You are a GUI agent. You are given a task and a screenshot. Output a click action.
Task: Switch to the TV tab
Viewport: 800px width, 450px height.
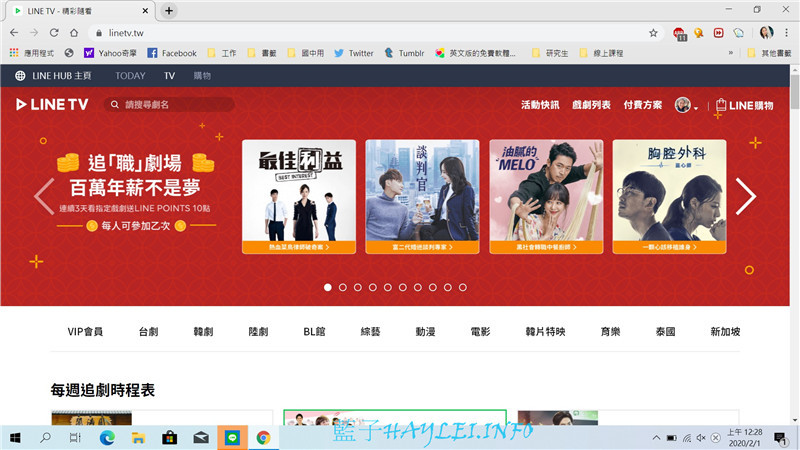pyautogui.click(x=169, y=76)
